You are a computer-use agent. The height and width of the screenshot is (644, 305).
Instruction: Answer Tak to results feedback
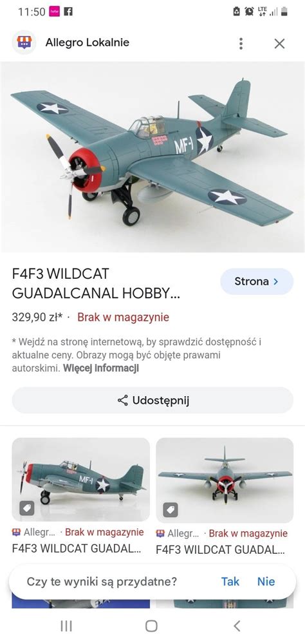pos(230,581)
